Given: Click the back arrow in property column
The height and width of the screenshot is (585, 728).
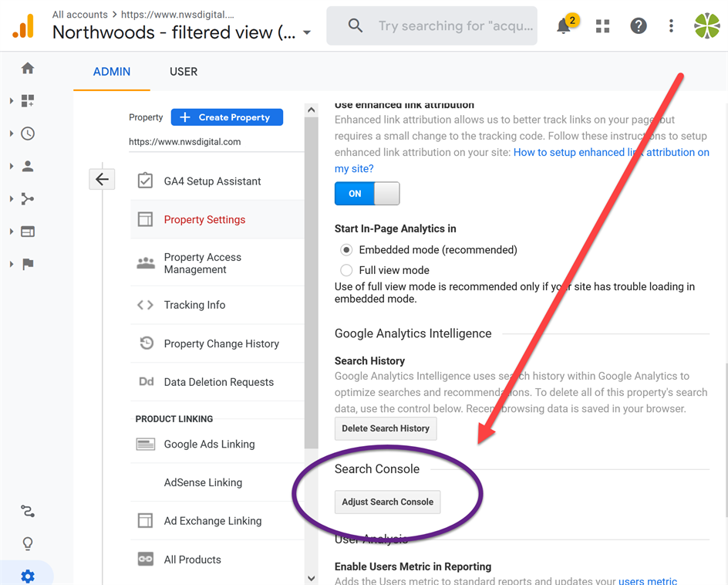Looking at the screenshot, I should click(x=102, y=179).
